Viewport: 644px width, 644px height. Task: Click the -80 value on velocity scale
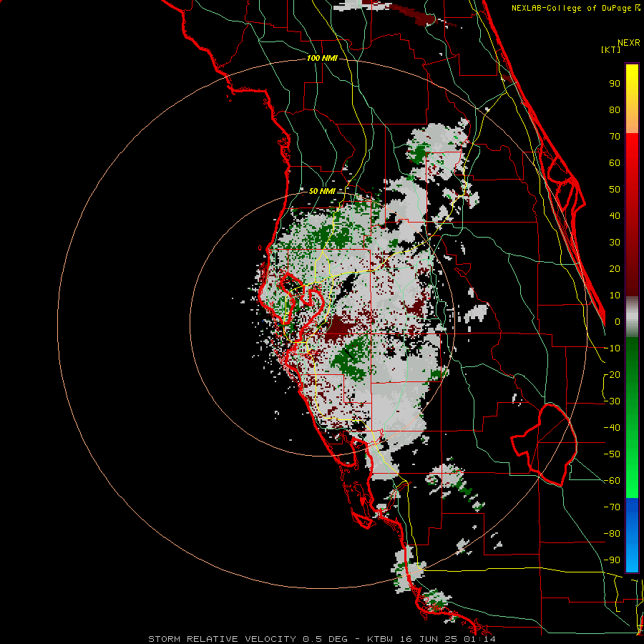click(x=612, y=534)
